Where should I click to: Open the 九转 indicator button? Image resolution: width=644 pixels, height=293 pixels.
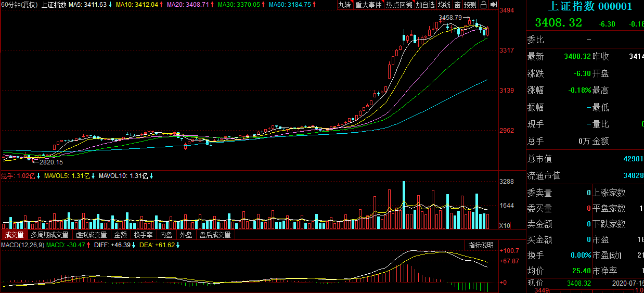click(345, 5)
